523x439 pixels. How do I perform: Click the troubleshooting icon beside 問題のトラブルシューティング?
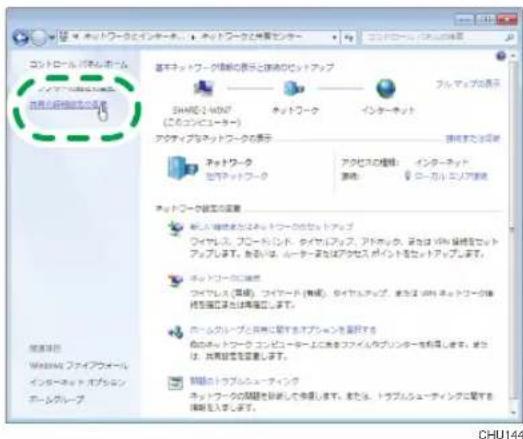click(175, 383)
